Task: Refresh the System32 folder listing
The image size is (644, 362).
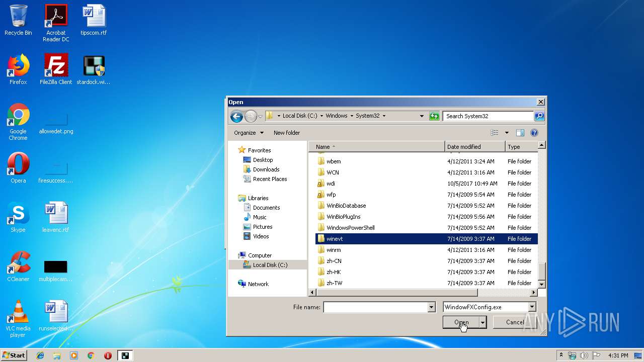Action: click(434, 116)
